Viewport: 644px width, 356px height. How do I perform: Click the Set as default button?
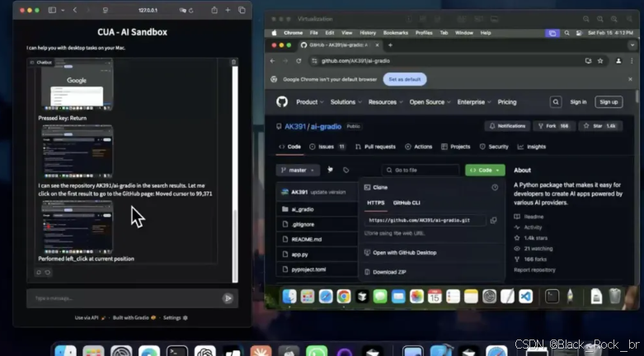(405, 79)
